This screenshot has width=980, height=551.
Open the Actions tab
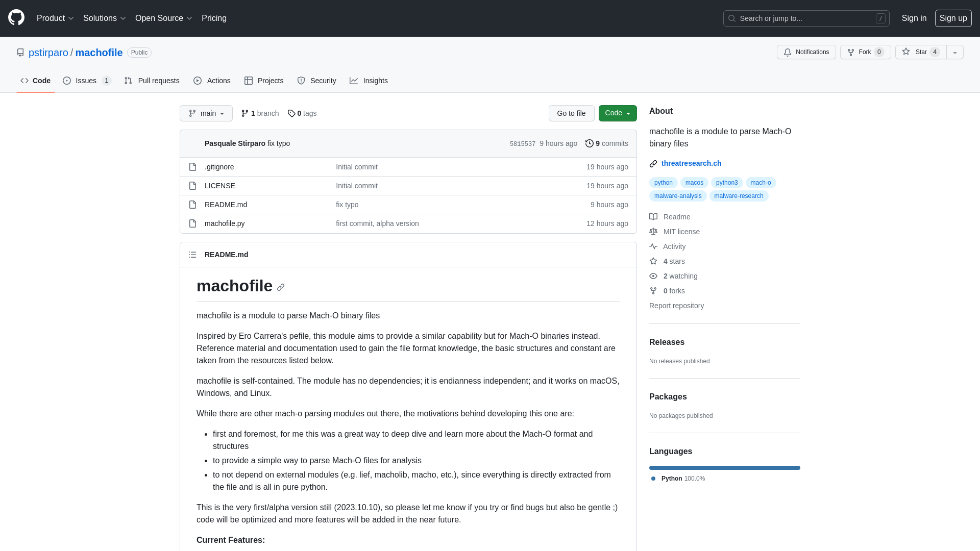point(212,81)
